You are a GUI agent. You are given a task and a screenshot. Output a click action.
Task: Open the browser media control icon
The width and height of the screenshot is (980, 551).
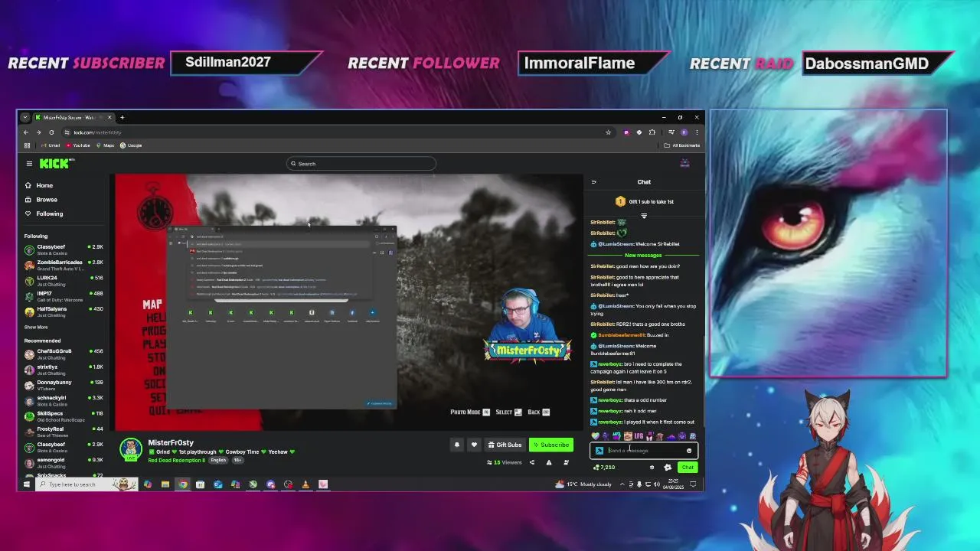click(671, 132)
